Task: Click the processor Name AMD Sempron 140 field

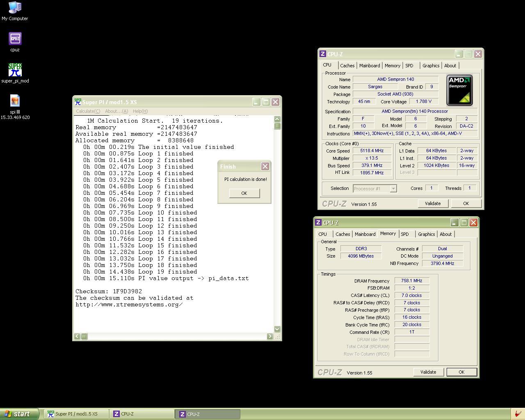Action: click(396, 79)
